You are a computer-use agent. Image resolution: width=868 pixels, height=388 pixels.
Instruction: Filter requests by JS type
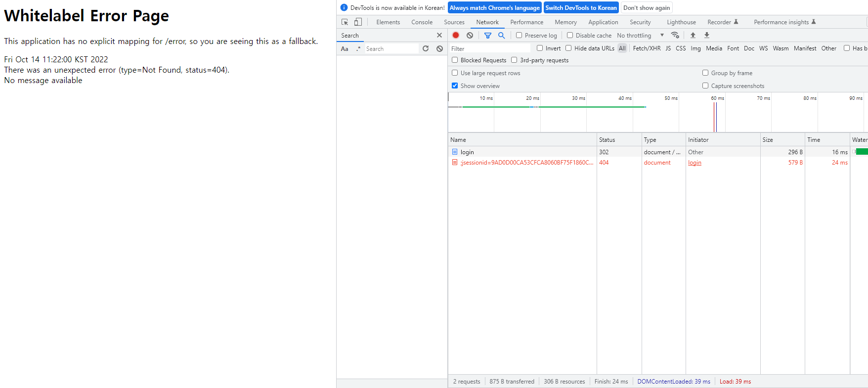(x=668, y=48)
